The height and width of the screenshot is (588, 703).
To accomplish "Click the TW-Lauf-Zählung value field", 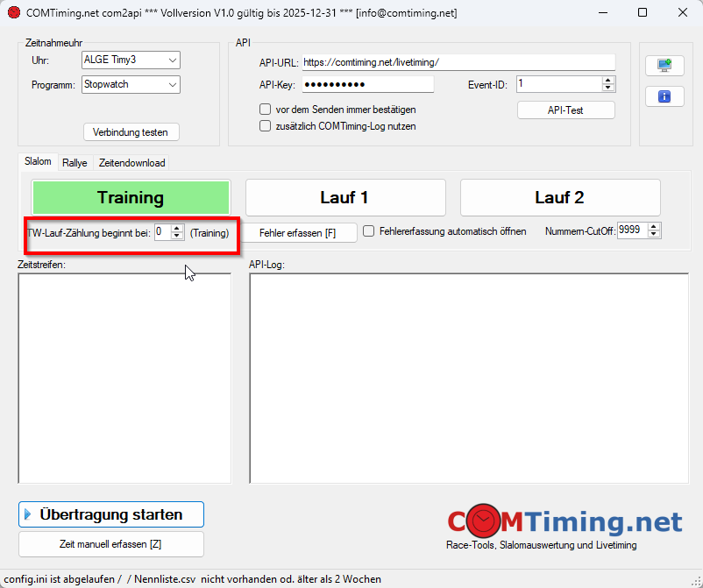I will [x=163, y=232].
